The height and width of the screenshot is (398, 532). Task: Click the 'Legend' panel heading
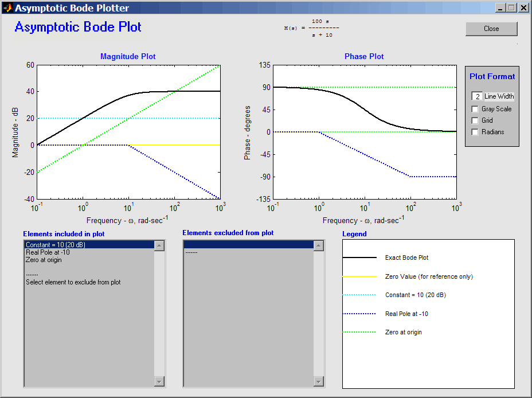354,234
